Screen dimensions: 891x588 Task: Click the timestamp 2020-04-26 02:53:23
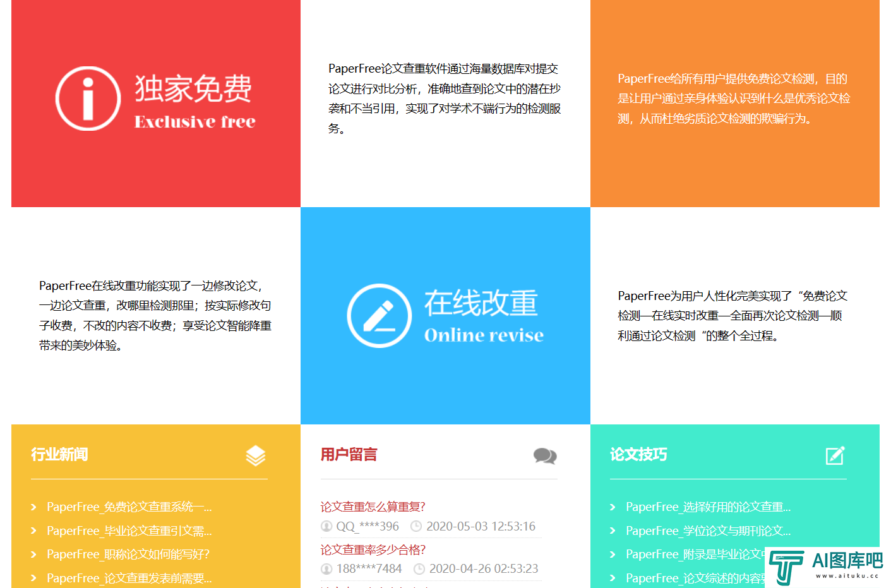(484, 569)
